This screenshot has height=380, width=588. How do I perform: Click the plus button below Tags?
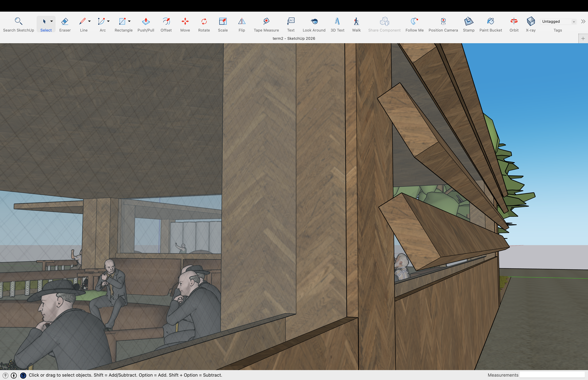pos(583,38)
